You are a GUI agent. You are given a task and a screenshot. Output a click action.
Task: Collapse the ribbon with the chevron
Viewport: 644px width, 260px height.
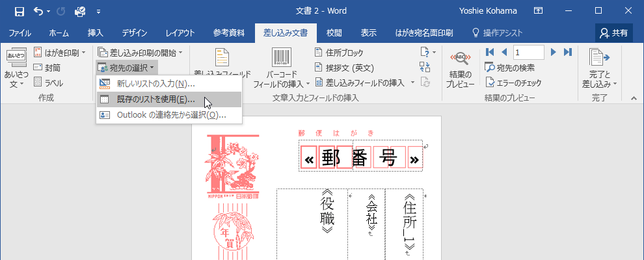tap(634, 98)
